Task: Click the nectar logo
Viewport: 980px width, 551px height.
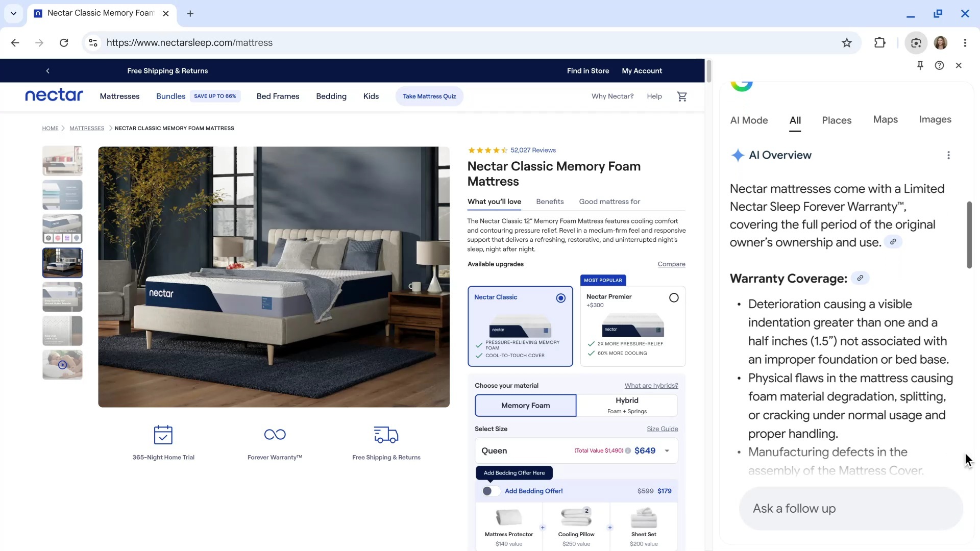Action: point(54,95)
